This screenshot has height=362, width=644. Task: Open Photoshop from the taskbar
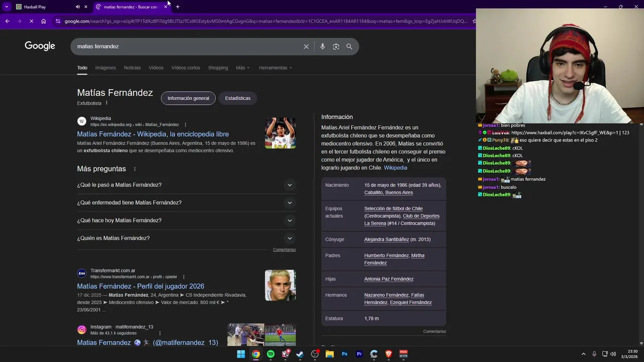pos(345,354)
